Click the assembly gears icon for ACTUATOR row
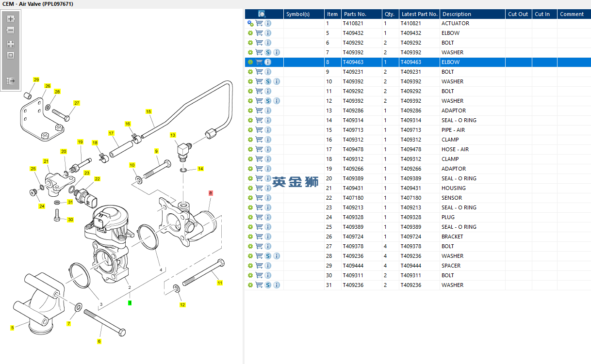The image size is (591, 364). [x=250, y=23]
